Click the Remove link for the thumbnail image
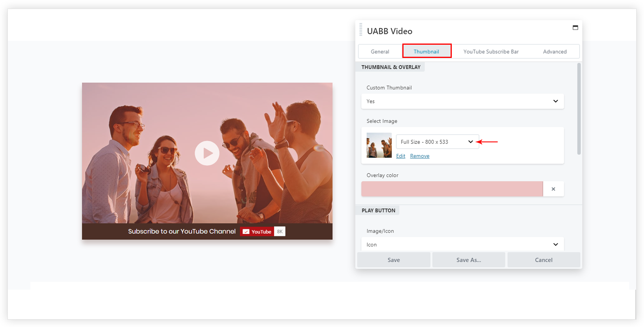Image resolution: width=644 pixels, height=327 pixels. (419, 156)
